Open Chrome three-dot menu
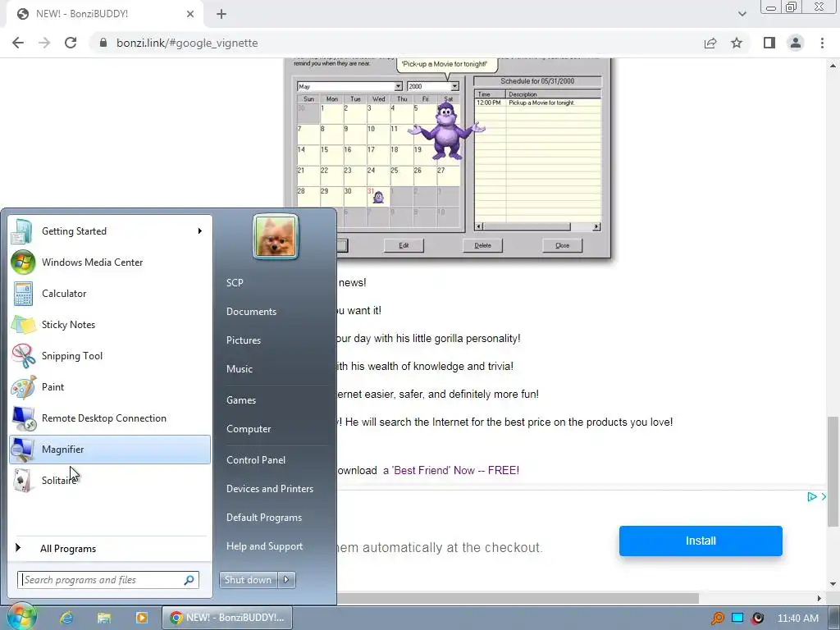This screenshot has height=630, width=840. click(x=822, y=43)
